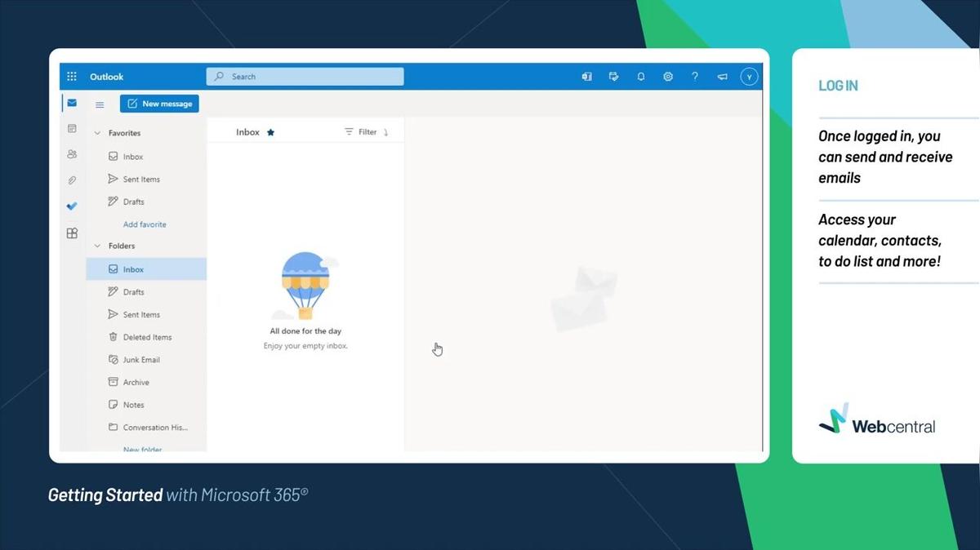
Task: Open the Deleted Items folder
Action: point(146,337)
